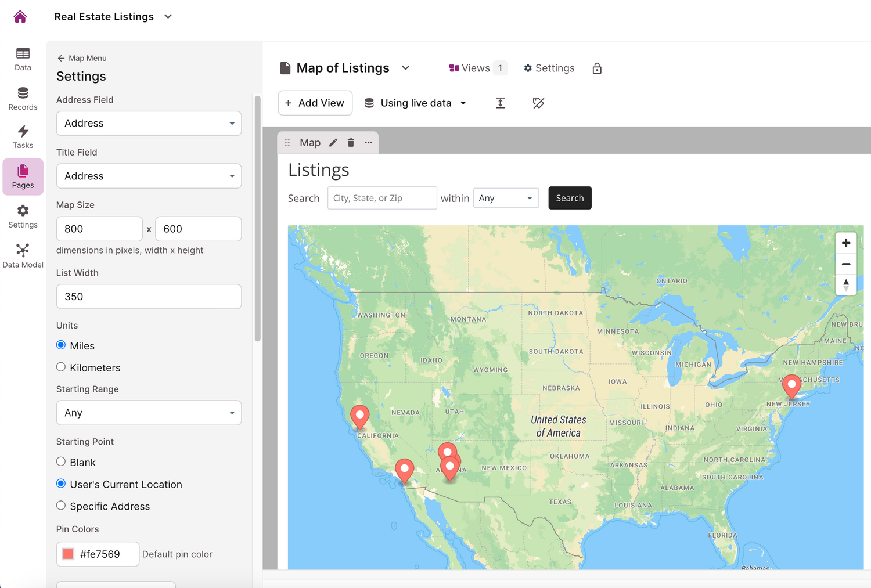Choose Blank as the Starting Point

point(61,461)
